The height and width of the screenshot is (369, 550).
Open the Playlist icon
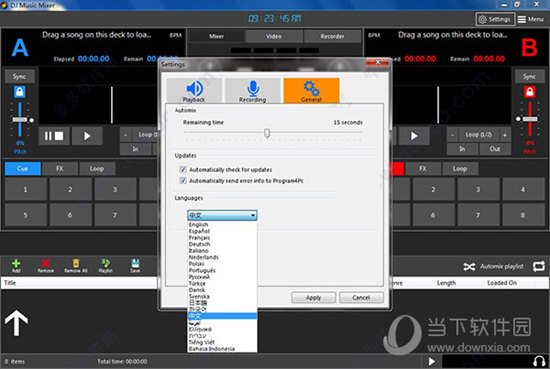[x=105, y=266]
